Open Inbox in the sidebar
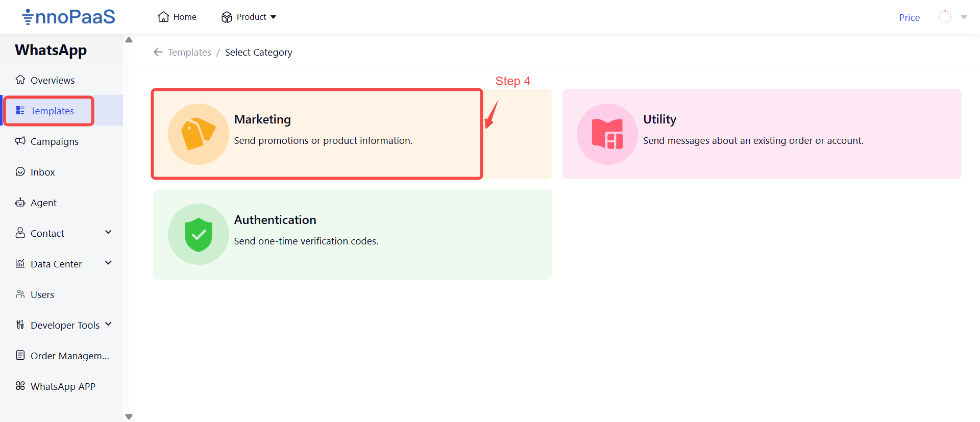 click(x=61, y=172)
